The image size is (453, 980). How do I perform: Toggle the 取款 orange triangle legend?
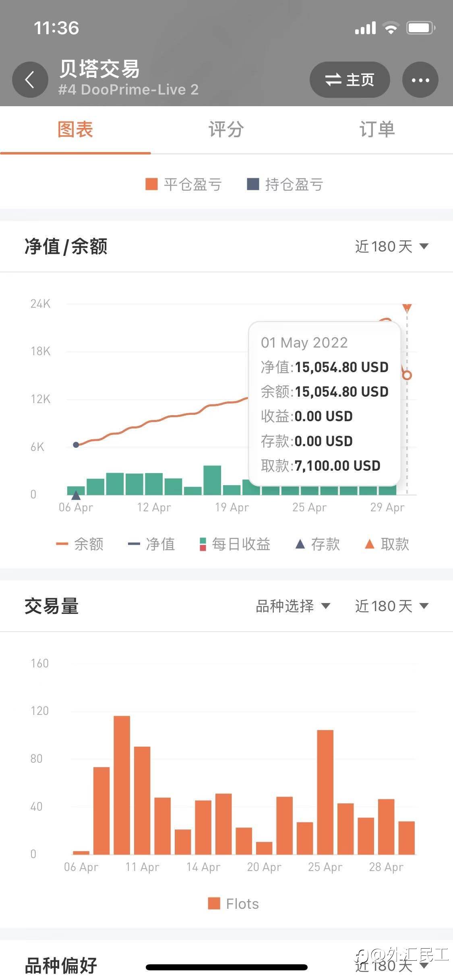tap(369, 544)
